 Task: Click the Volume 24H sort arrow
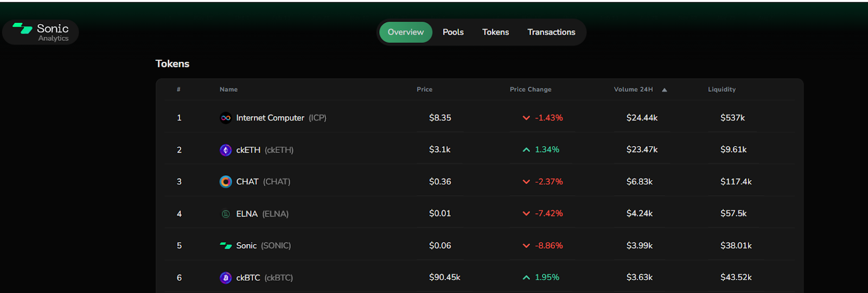[664, 90]
